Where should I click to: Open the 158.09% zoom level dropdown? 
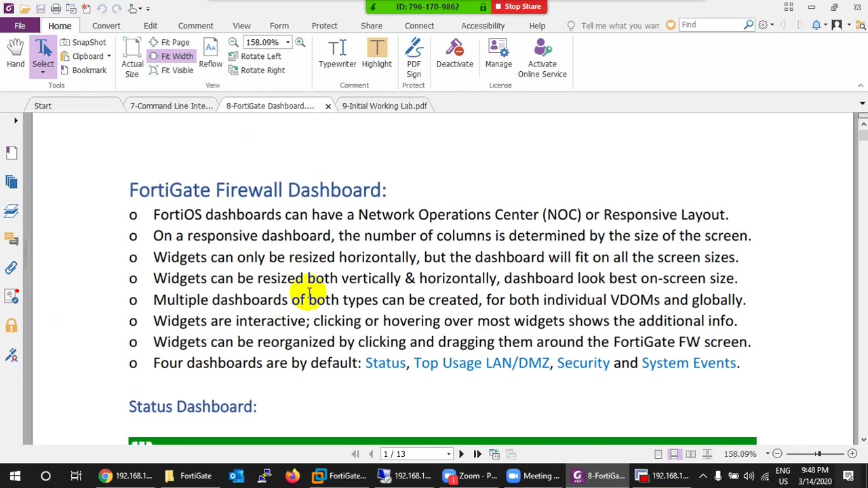pos(288,43)
